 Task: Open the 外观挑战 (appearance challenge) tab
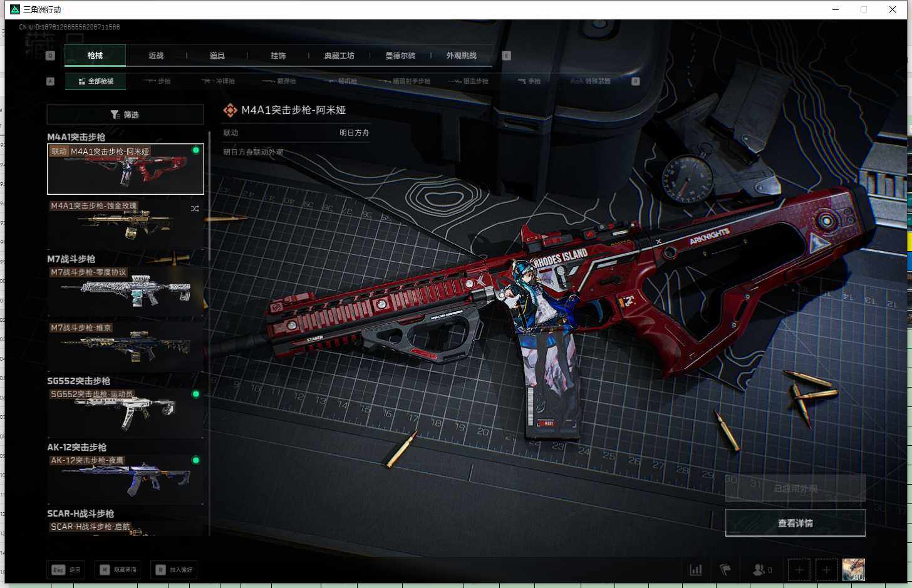462,56
